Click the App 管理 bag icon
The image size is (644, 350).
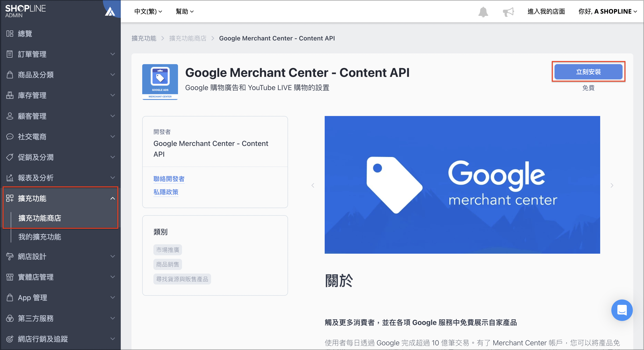[x=10, y=297]
